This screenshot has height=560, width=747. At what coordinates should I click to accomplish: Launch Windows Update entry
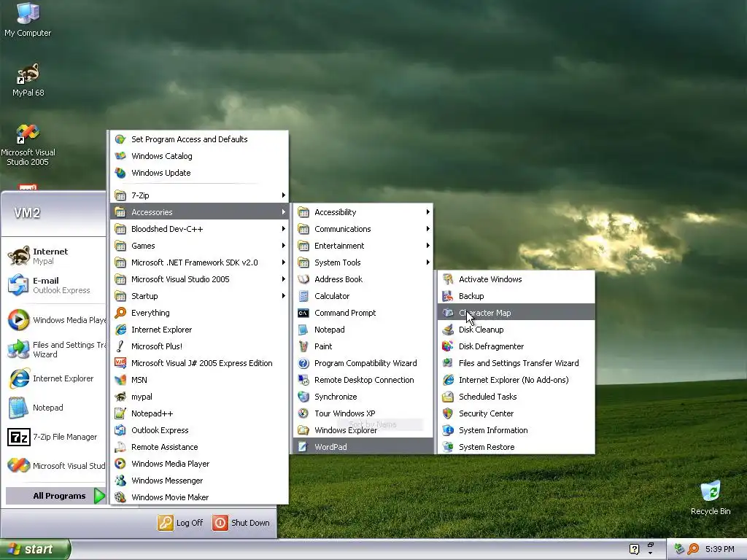[199, 173]
